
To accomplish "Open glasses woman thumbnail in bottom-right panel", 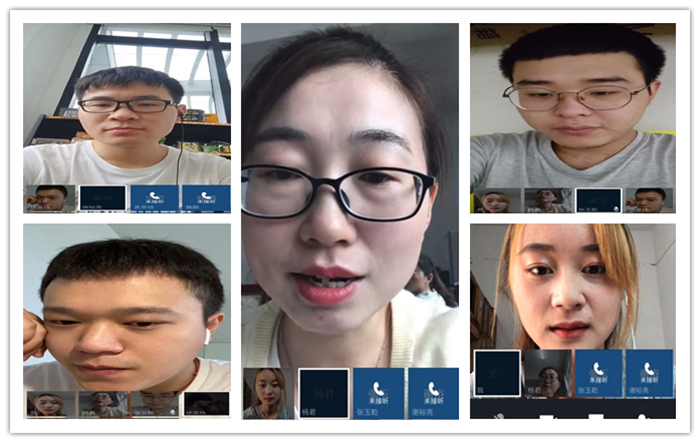I will pyautogui.click(x=547, y=373).
